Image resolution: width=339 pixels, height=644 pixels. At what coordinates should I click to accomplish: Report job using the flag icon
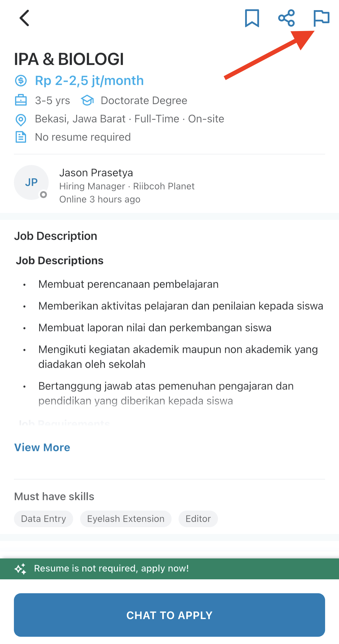[321, 18]
